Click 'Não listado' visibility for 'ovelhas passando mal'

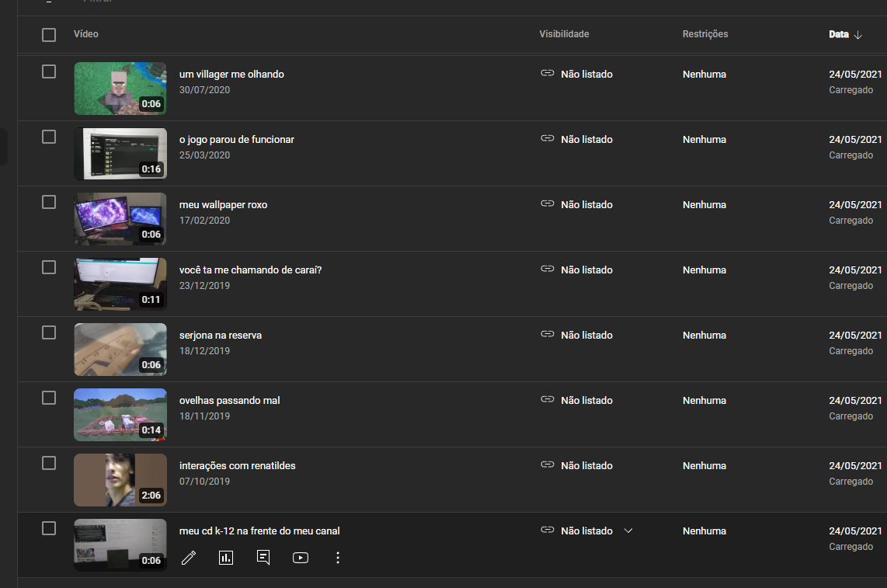click(586, 400)
